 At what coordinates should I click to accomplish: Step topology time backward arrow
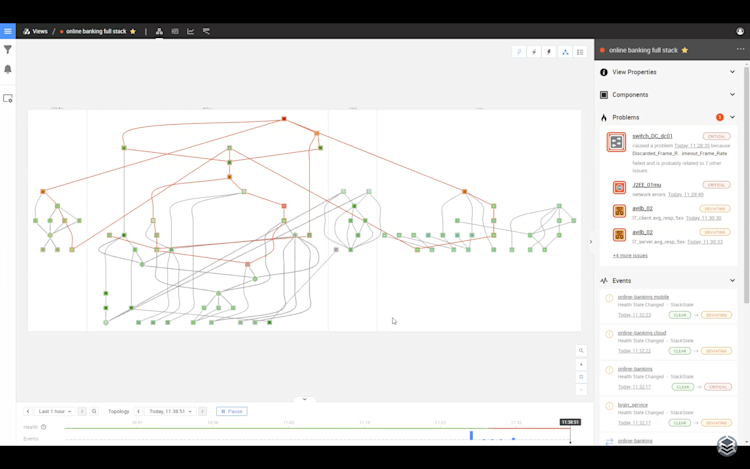[138, 411]
